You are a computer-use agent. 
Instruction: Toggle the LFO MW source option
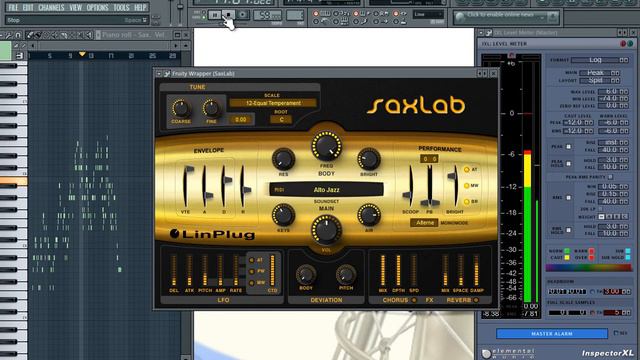(251, 282)
